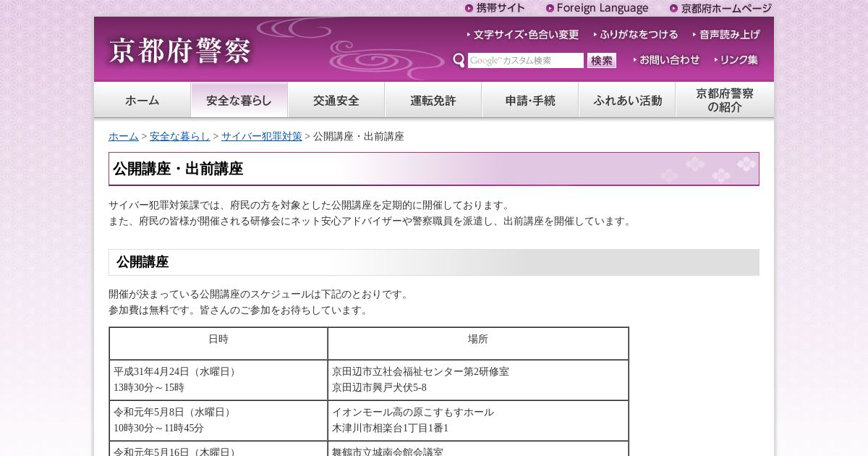The image size is (868, 456).
Task: Click the Google custom search field
Action: pos(525,61)
